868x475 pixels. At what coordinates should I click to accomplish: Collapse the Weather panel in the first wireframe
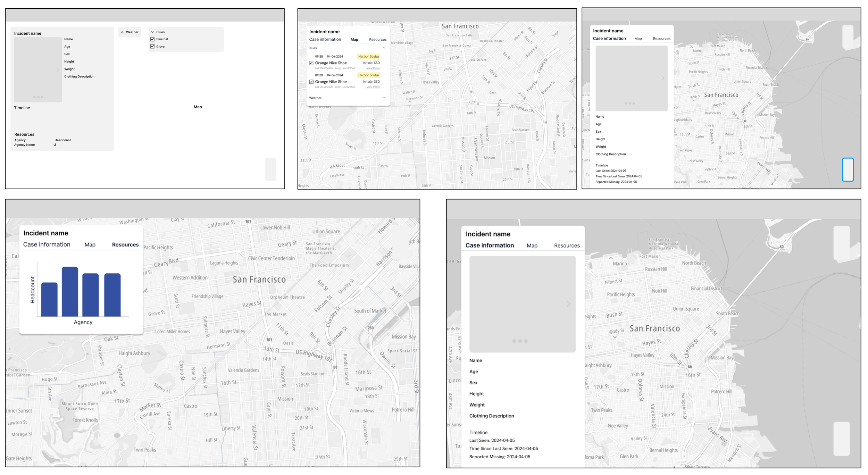pos(122,32)
